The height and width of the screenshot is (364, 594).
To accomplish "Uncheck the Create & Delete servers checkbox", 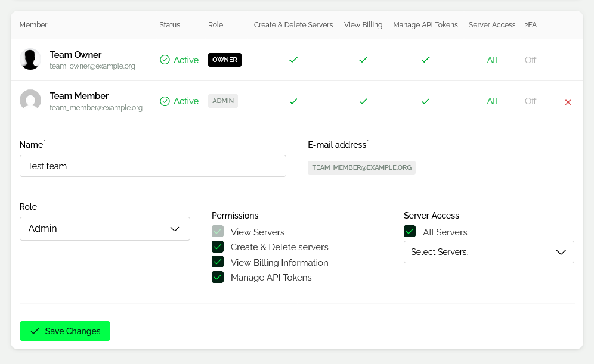I will (218, 247).
